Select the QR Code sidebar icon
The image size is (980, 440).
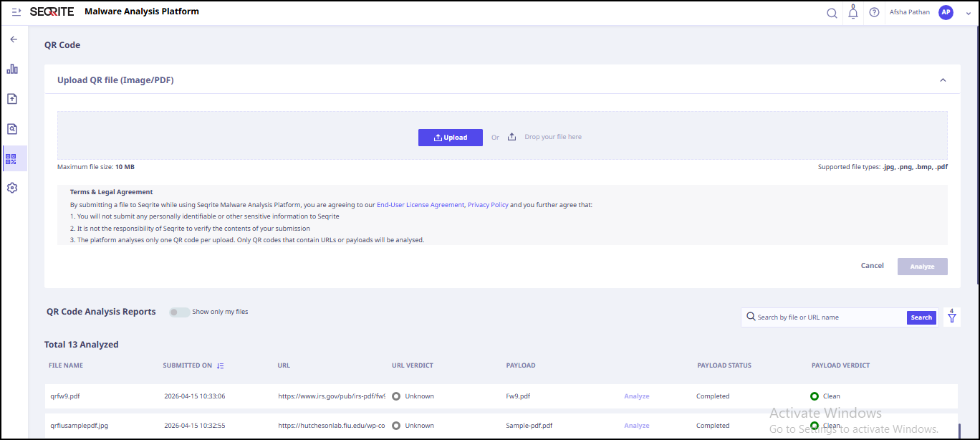pyautogui.click(x=12, y=158)
